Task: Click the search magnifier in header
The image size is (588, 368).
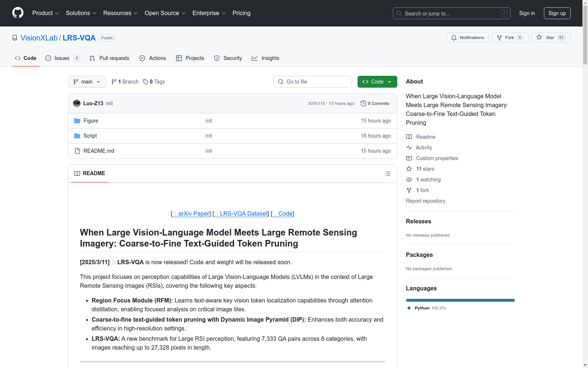Action: point(399,13)
